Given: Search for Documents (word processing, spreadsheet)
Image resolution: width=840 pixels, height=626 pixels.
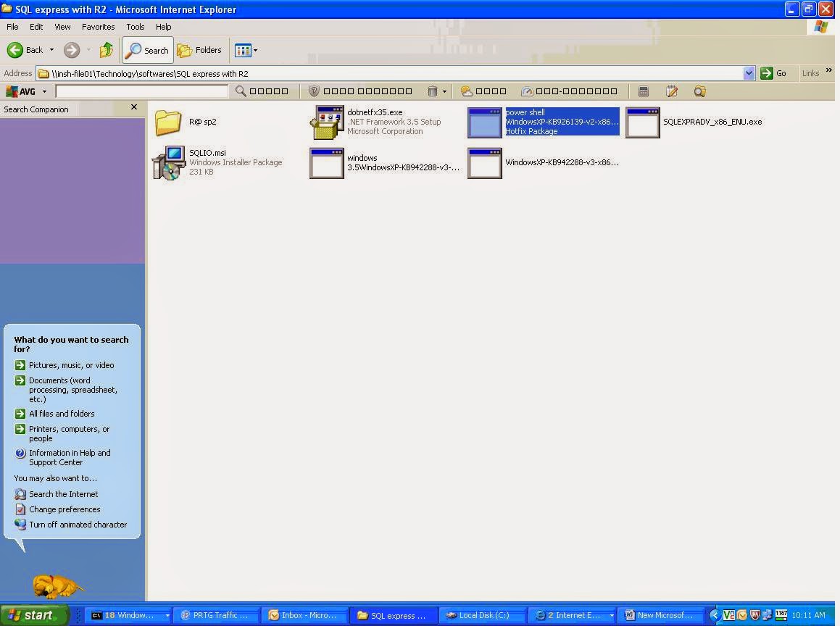Looking at the screenshot, I should [x=73, y=390].
